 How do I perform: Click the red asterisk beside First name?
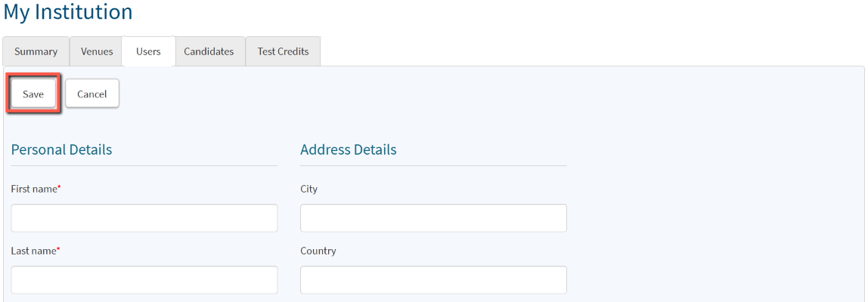59,187
